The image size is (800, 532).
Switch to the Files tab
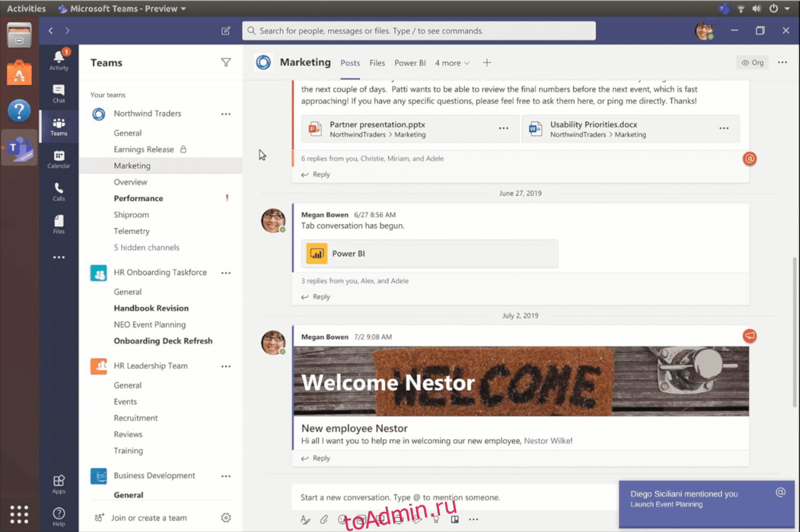pos(377,63)
